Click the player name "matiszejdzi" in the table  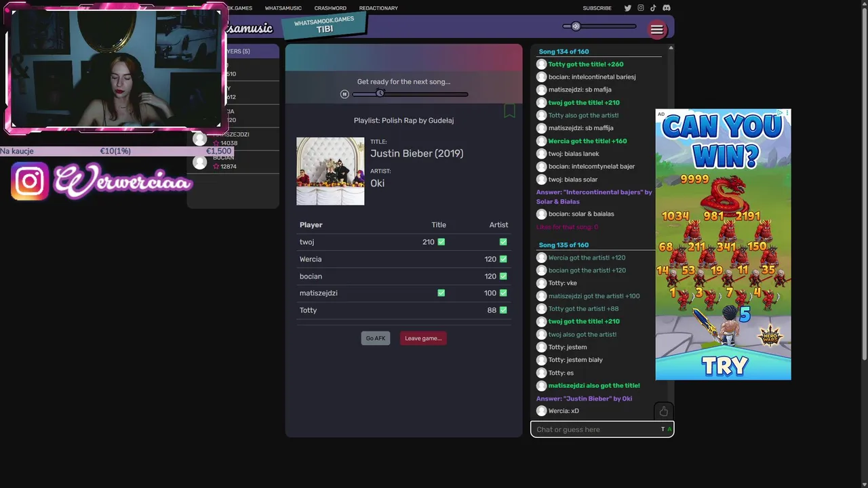coord(319,293)
